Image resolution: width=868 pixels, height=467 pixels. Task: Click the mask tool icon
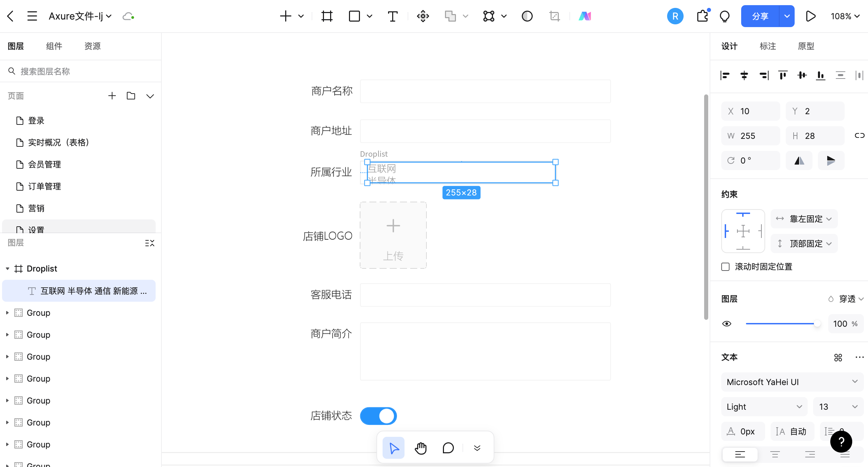(527, 16)
